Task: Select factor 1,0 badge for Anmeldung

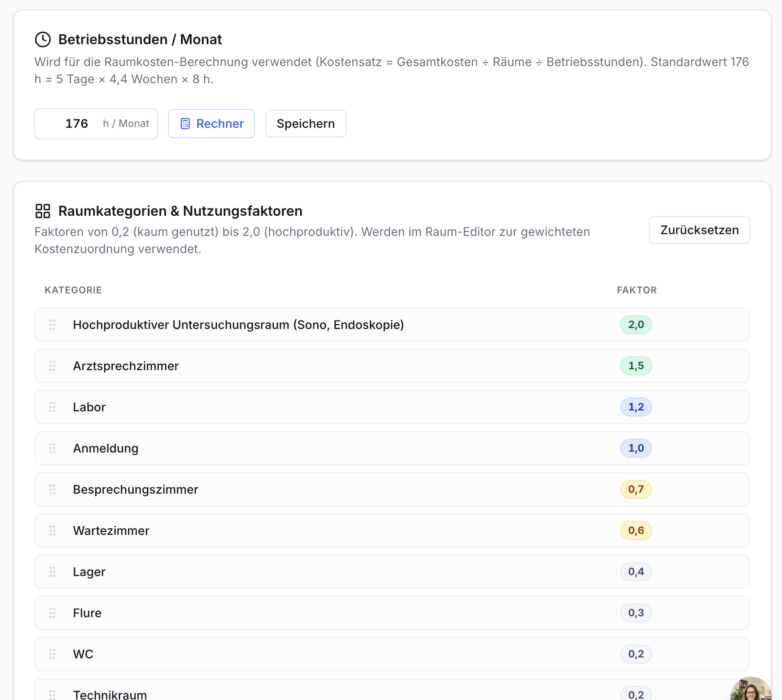Action: tap(636, 448)
